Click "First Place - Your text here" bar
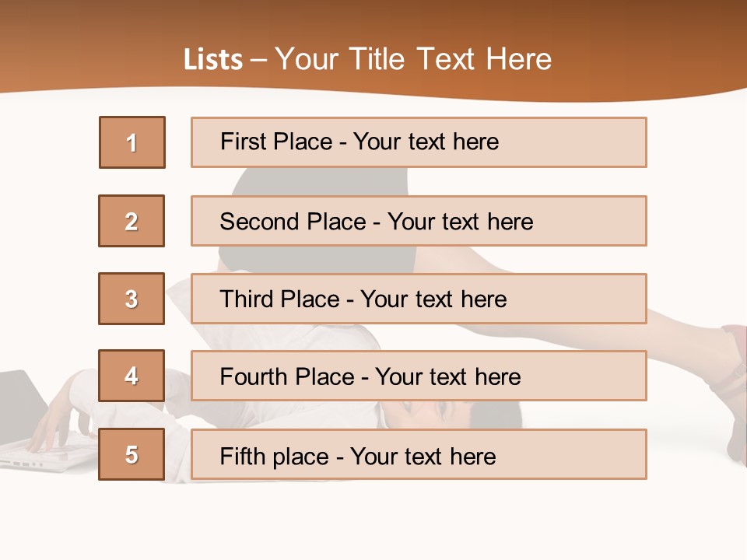 [419, 142]
